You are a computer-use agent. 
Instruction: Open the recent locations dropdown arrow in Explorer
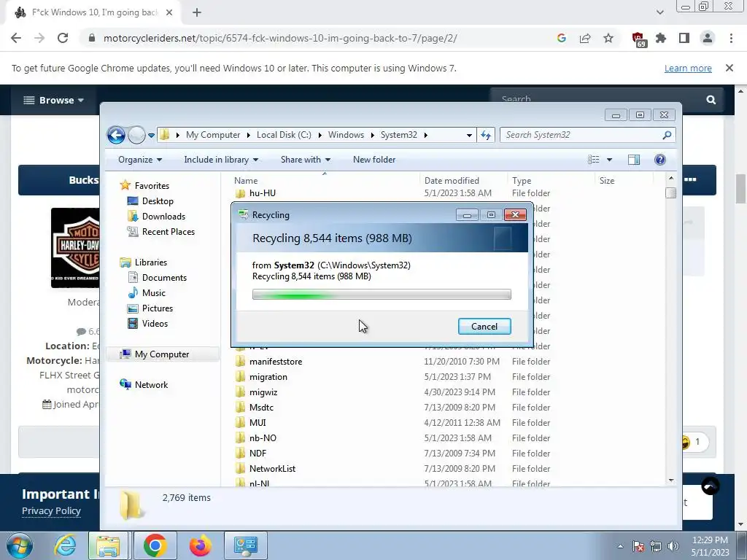click(151, 136)
